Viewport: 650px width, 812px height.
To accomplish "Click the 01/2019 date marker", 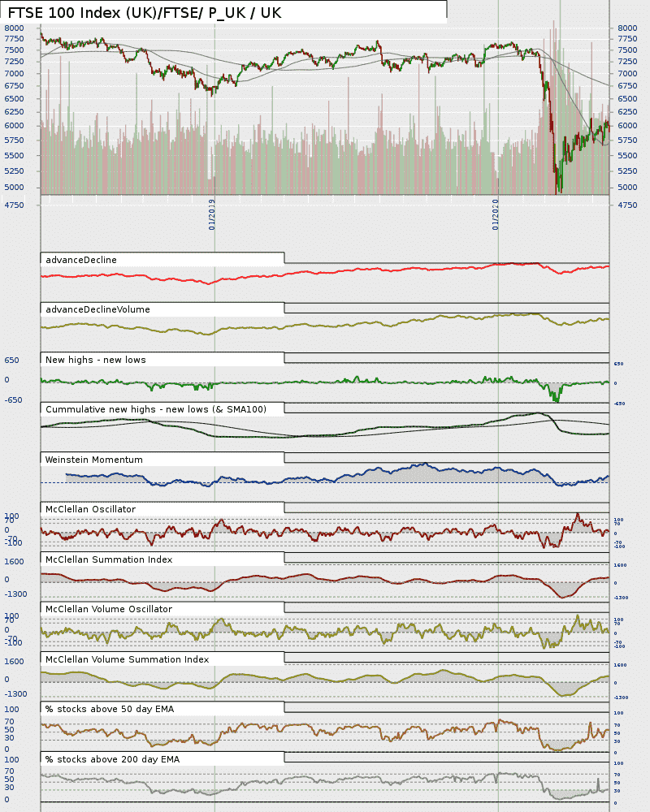I will point(212,214).
